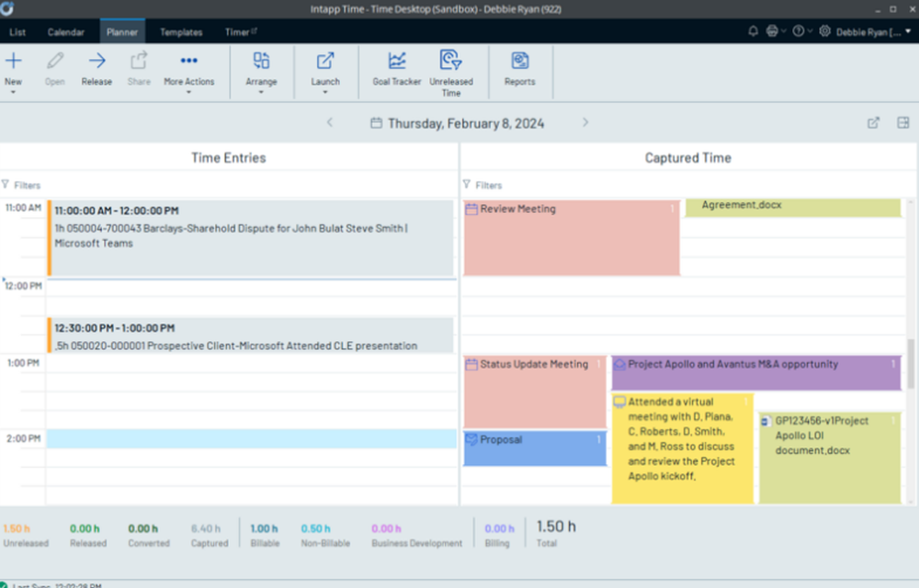919x588 pixels.
Task: Click the 0.00 h Business Development total
Action: click(386, 528)
